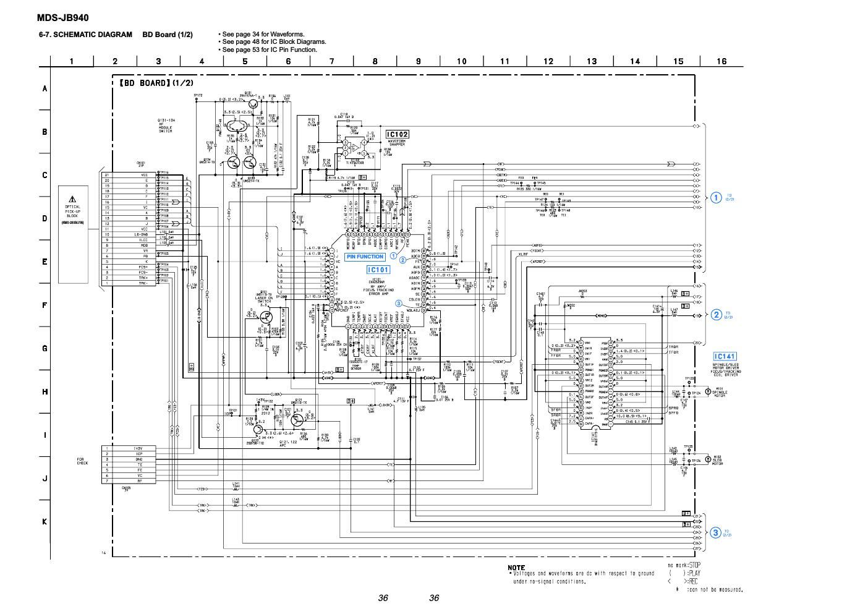Image resolution: width=868 pixels, height=614 pixels.
Task: Click the NOTE heading at the bottom
Action: click(516, 567)
